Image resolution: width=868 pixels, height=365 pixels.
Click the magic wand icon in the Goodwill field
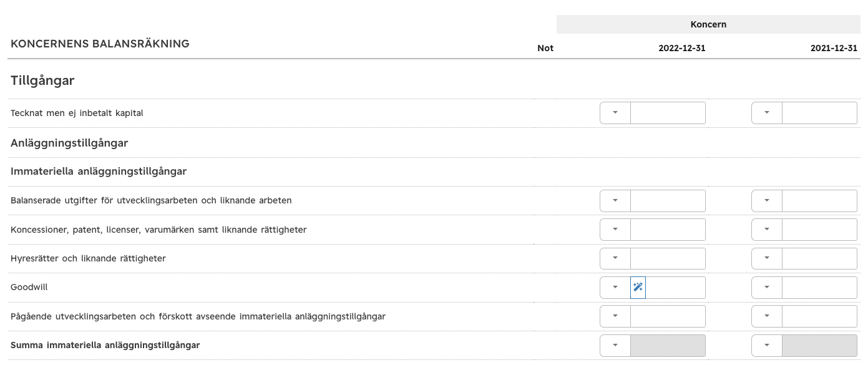(638, 288)
